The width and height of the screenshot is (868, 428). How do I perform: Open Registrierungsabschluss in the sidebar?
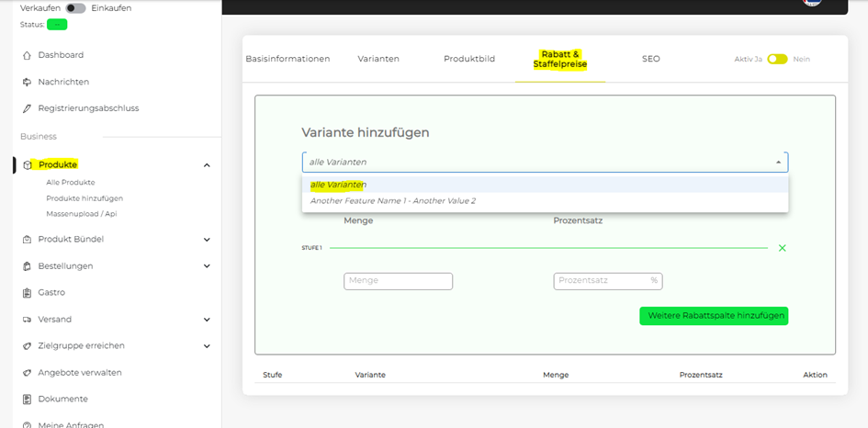pyautogui.click(x=88, y=108)
